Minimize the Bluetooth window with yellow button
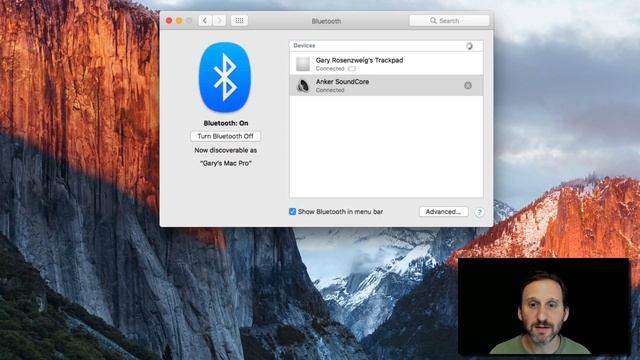Image resolution: width=640 pixels, height=360 pixels. click(x=179, y=20)
